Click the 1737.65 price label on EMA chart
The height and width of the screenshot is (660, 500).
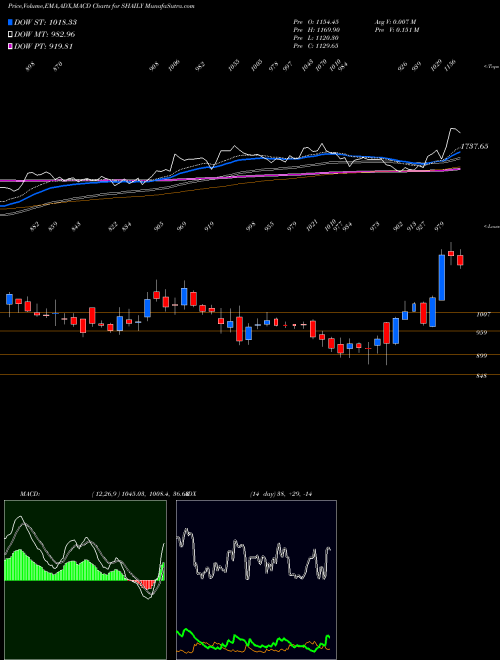pyautogui.click(x=475, y=146)
